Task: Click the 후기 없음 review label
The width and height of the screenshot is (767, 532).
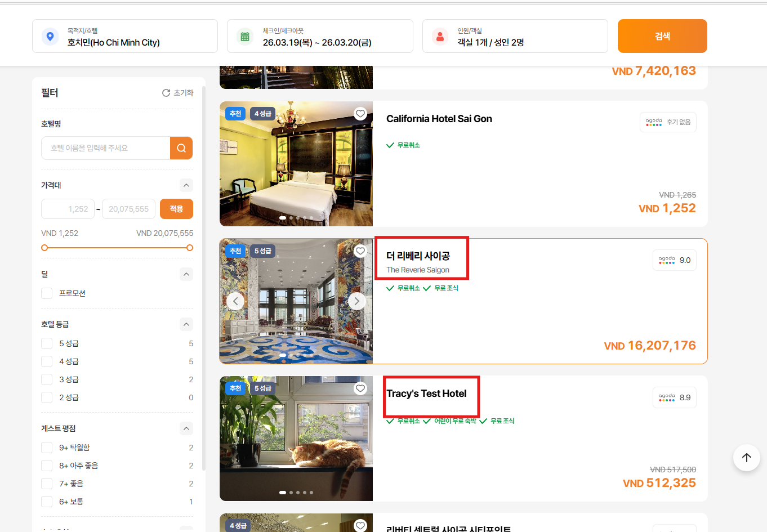Action: [679, 122]
